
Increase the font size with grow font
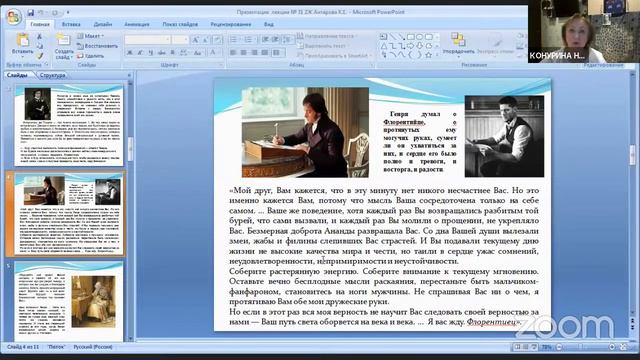(x=196, y=40)
